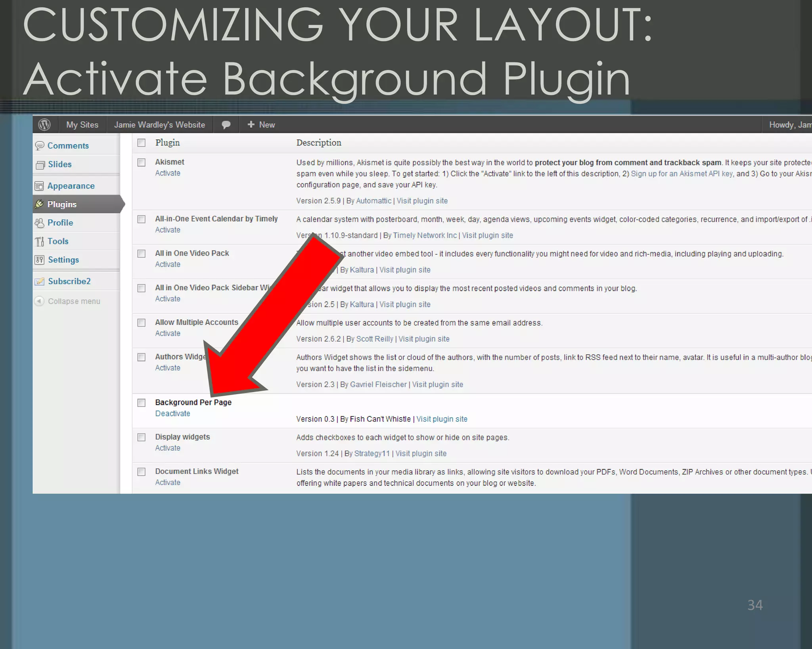
Task: Click the Plugin column header
Action: point(167,143)
